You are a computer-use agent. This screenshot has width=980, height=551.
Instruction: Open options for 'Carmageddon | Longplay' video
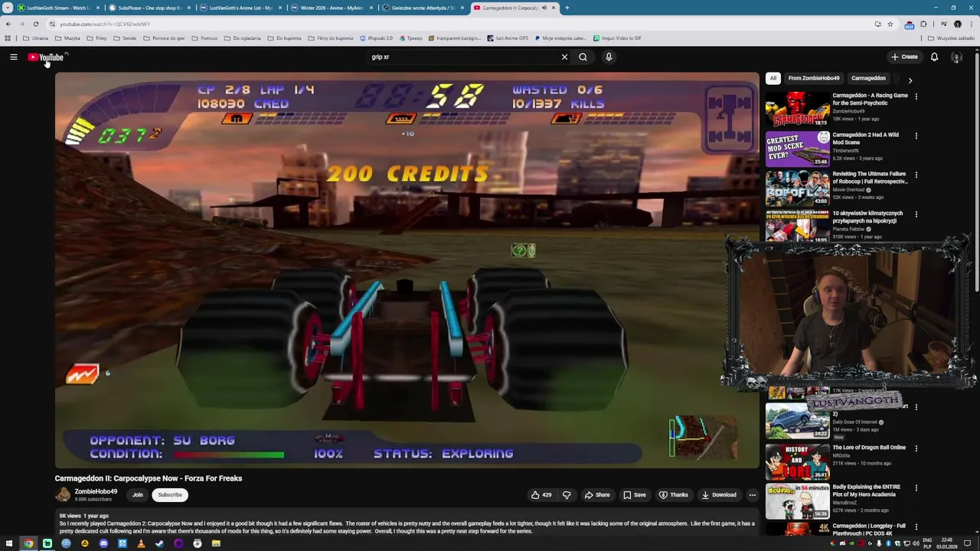(x=916, y=527)
